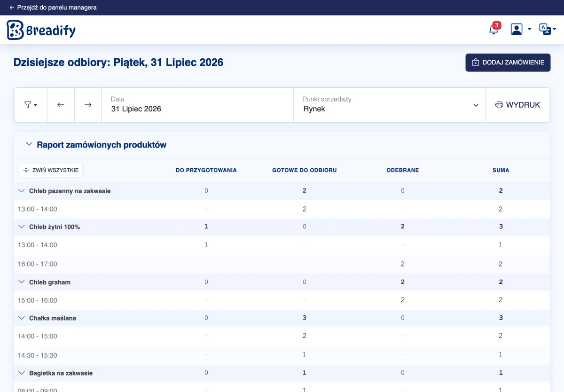
Task: Follow the Przejdź do panelu managera link
Action: [x=53, y=8]
